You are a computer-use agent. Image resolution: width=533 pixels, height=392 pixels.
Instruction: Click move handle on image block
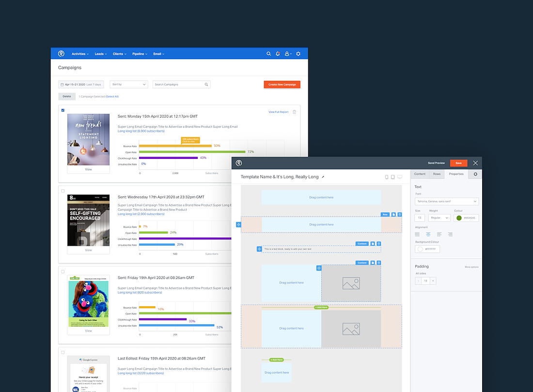(319, 268)
